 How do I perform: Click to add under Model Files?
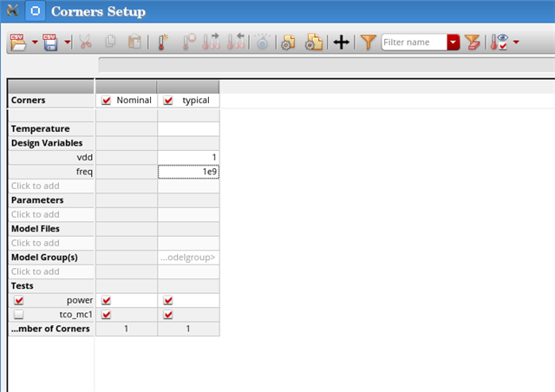click(51, 243)
